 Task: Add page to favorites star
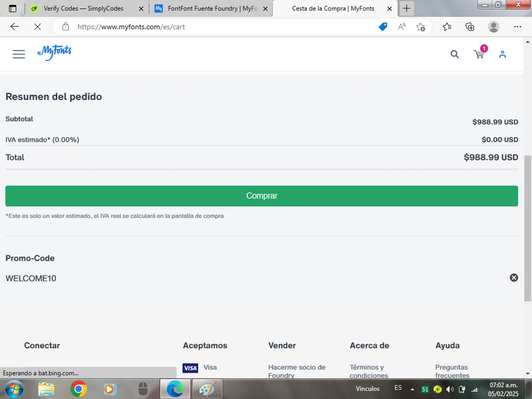pyautogui.click(x=421, y=27)
